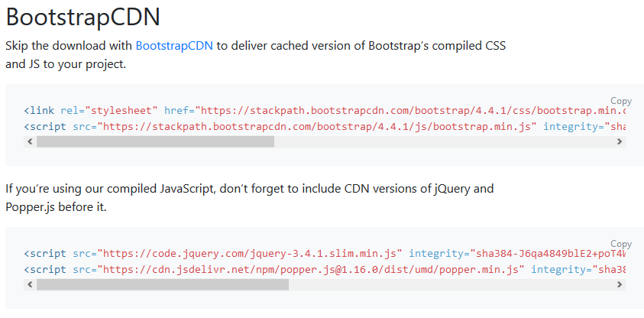This screenshot has width=644, height=318.
Task: Click right scroll arrow in second code block
Action: pos(620,284)
